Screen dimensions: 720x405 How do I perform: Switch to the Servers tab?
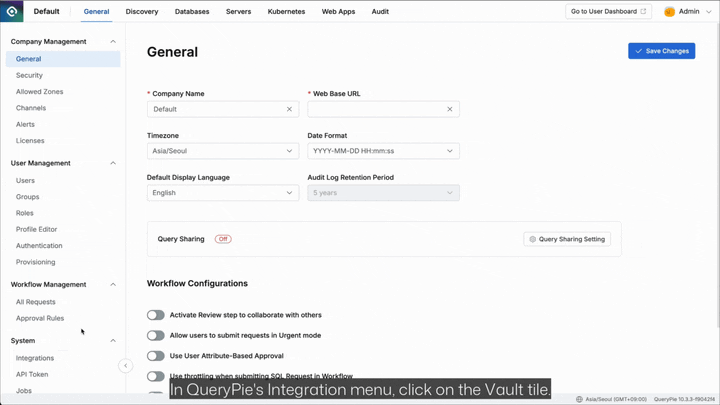pos(238,11)
